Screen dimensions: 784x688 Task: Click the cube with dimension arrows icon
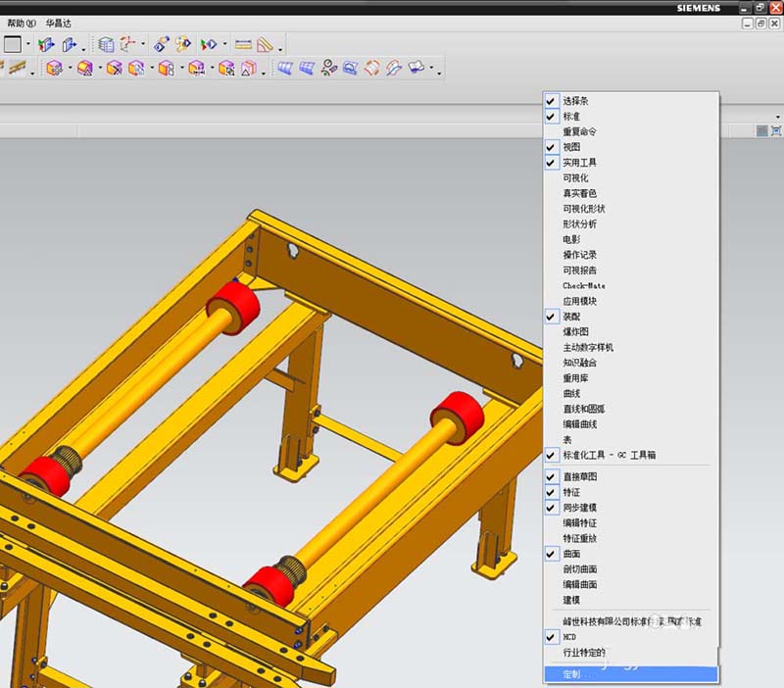[x=196, y=68]
